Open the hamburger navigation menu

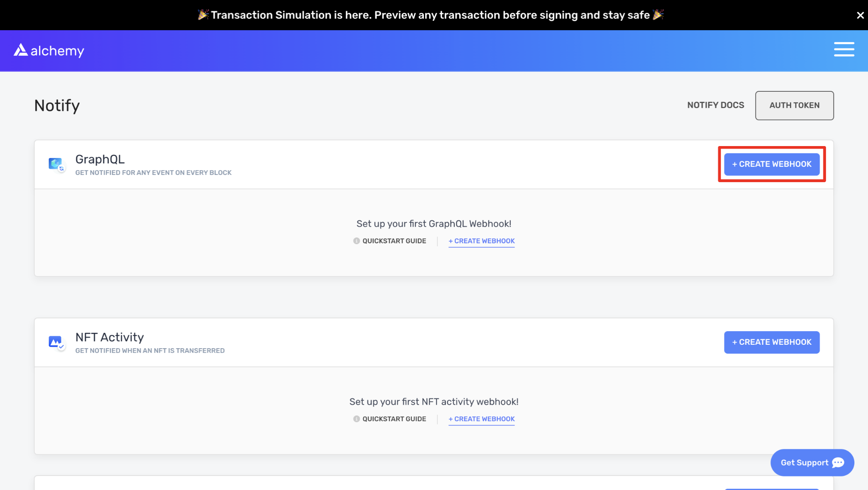[844, 49]
